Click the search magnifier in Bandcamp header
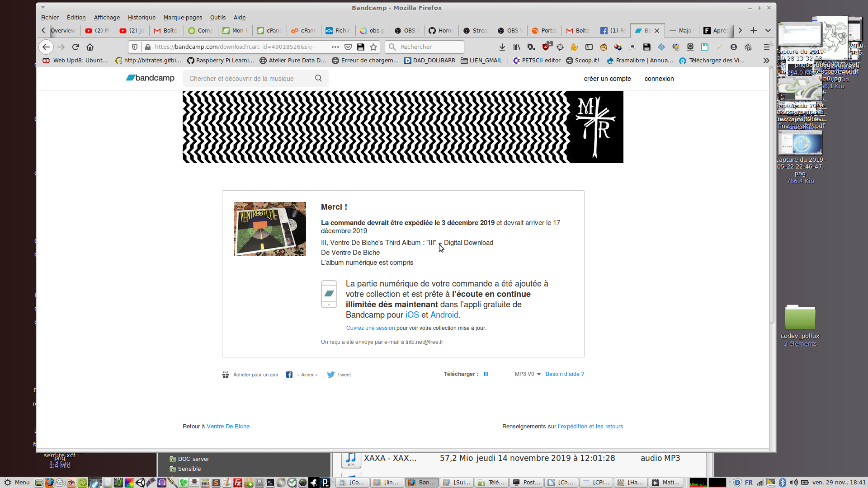 point(318,78)
